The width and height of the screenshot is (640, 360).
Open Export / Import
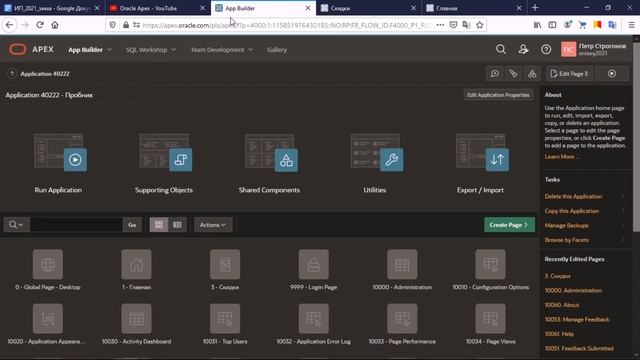pyautogui.click(x=482, y=152)
